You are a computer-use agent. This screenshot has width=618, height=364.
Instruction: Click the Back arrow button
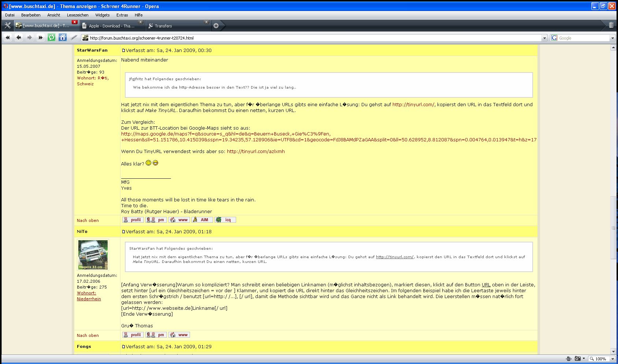click(19, 37)
